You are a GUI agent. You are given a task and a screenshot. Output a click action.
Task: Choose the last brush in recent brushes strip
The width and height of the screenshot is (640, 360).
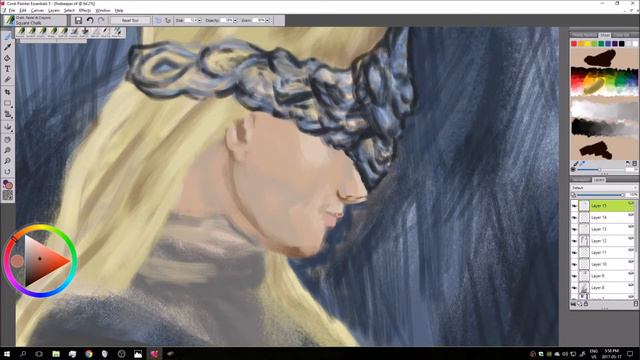(x=117, y=31)
